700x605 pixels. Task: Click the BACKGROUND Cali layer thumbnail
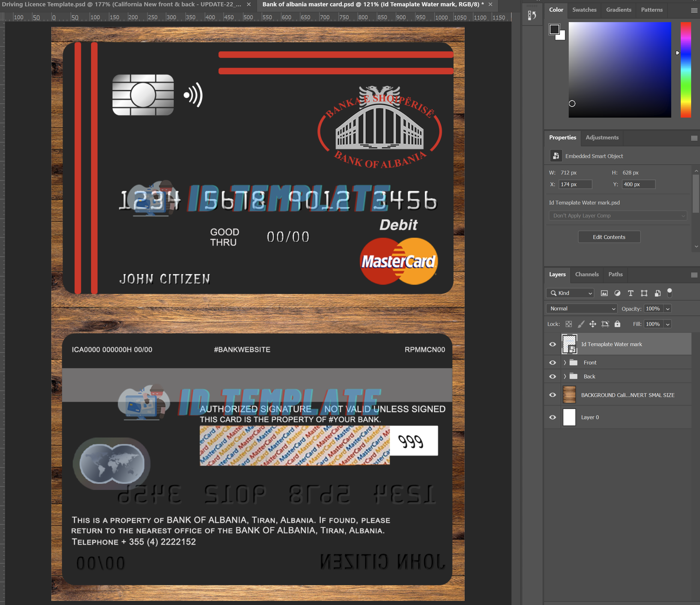pos(569,395)
